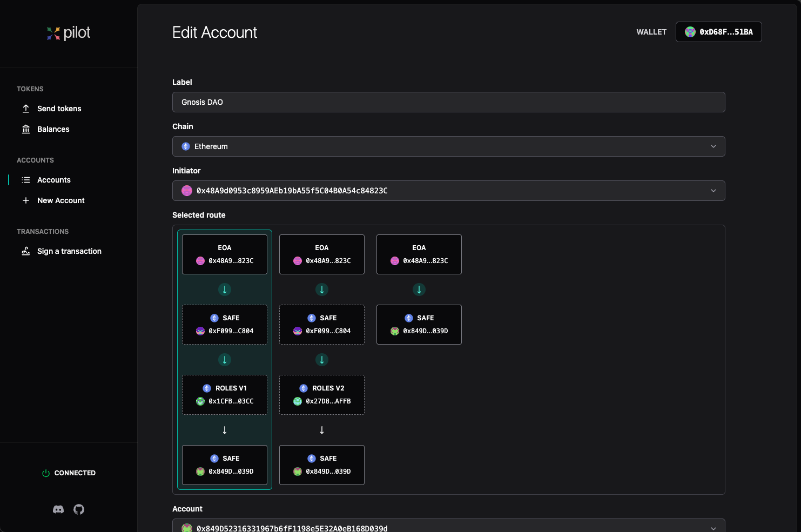Click the EOA card in third route

coord(419,254)
